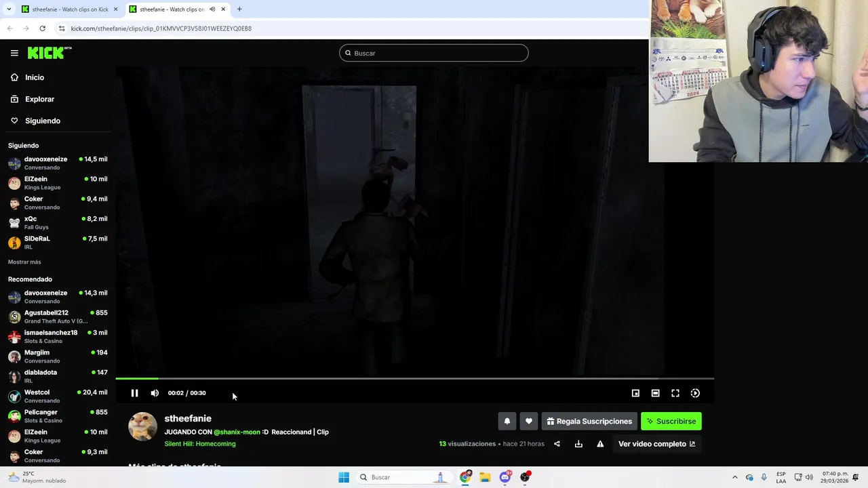The width and height of the screenshot is (868, 488).
Task: Click the Buscar search field on Kick
Action: click(434, 53)
